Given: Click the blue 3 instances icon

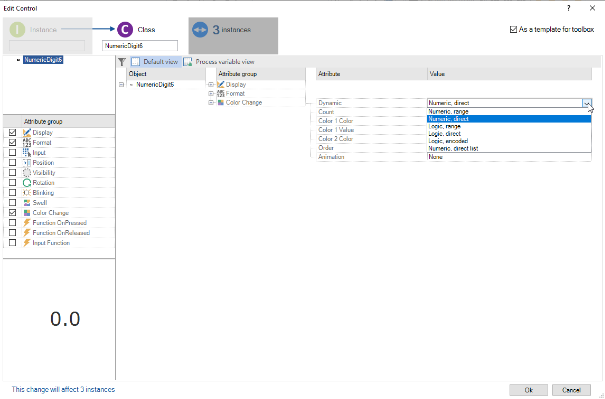Looking at the screenshot, I should [x=200, y=30].
